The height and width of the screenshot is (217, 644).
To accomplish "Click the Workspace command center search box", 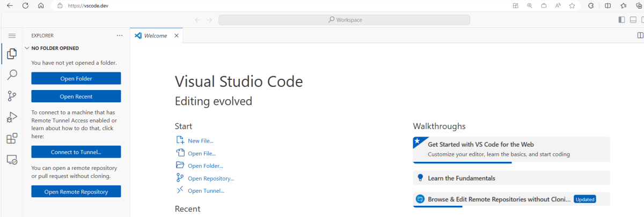I will point(344,20).
